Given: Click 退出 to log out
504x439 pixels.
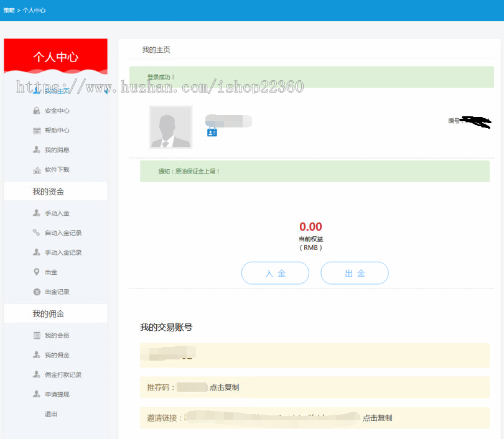Looking at the screenshot, I should click(x=50, y=414).
